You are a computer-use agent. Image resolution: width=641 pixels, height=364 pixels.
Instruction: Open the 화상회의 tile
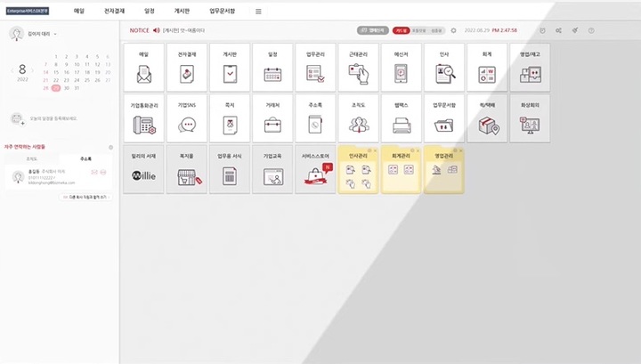[x=531, y=118]
